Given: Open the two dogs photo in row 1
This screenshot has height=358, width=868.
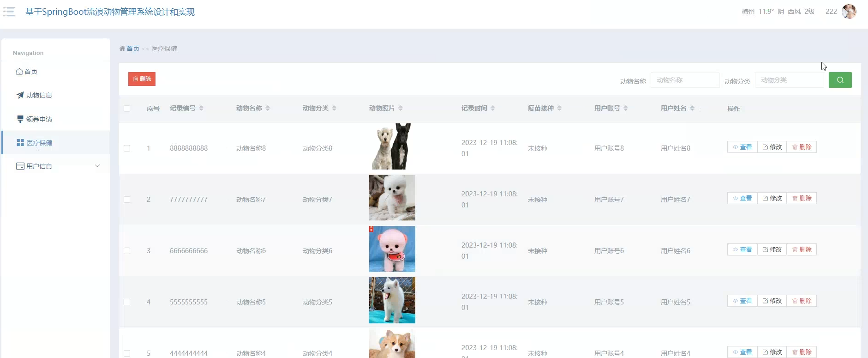Looking at the screenshot, I should [392, 146].
